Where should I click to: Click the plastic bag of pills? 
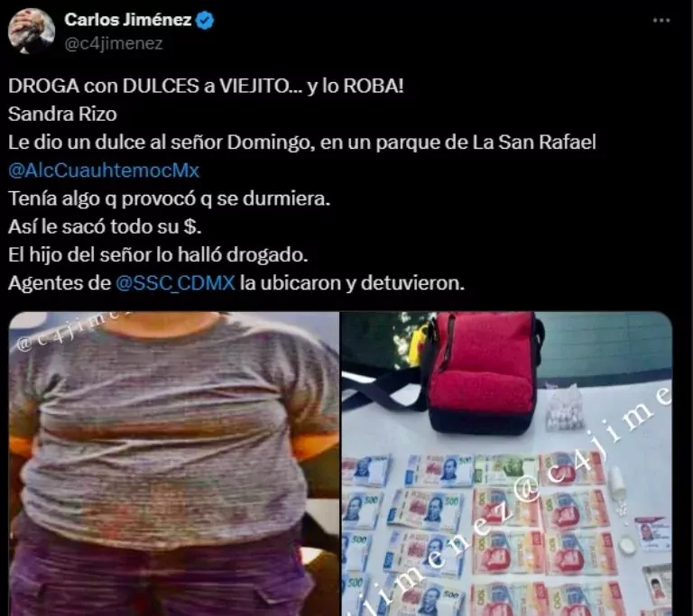[562, 409]
